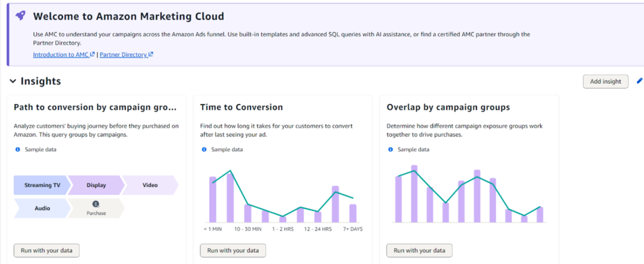The width and height of the screenshot is (644, 264).
Task: Click Sample data info icon under Path to conversion
Action: pos(17,149)
